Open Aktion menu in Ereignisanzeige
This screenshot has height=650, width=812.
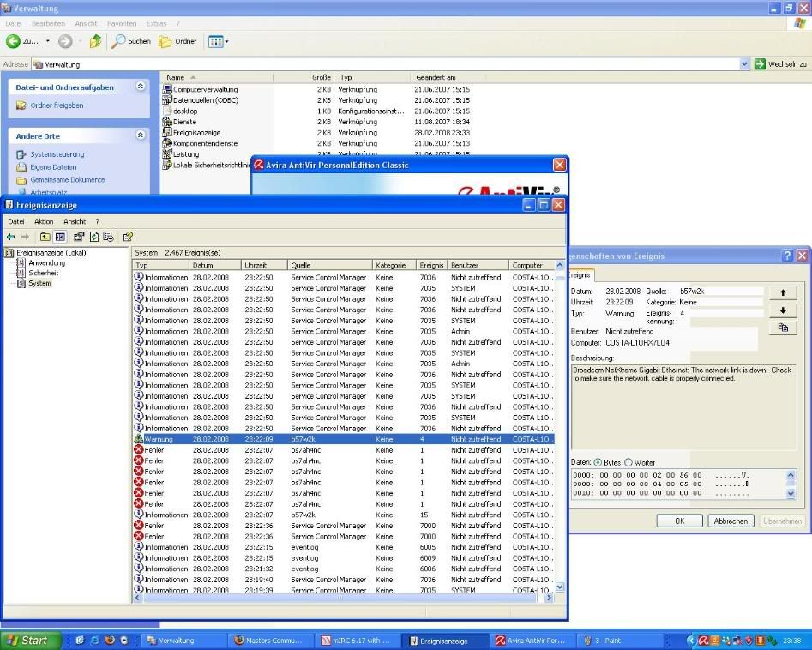coord(44,222)
